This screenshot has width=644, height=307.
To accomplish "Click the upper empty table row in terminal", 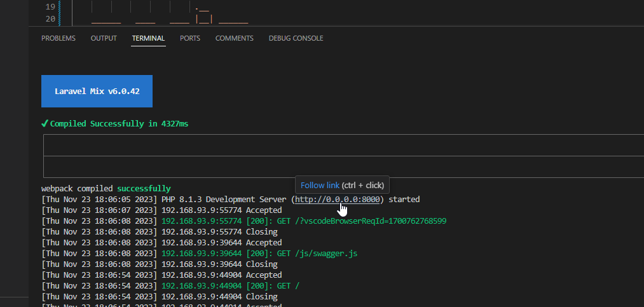I will coord(343,145).
